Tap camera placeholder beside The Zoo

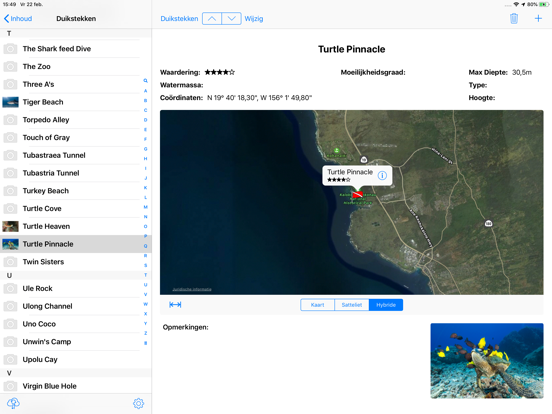(x=10, y=67)
